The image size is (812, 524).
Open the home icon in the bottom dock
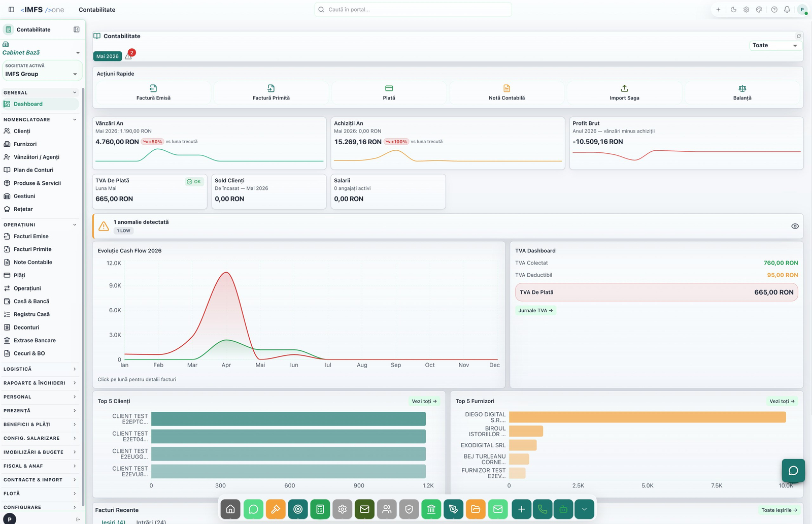pos(230,509)
